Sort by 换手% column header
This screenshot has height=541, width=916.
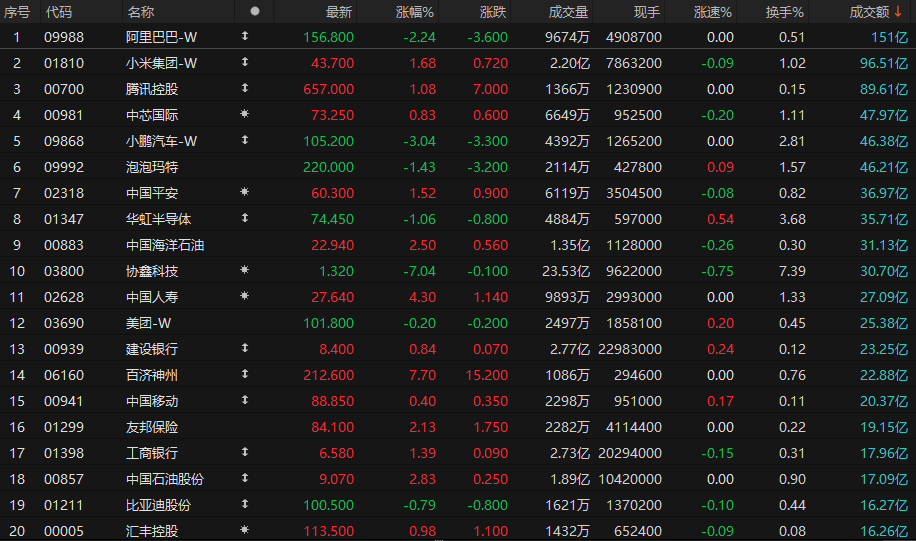coord(785,12)
